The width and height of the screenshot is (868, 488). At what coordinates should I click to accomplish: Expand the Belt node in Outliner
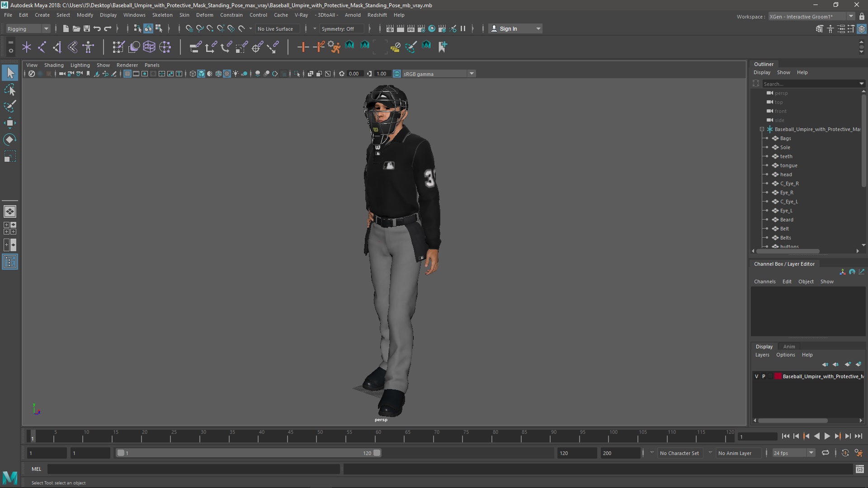coord(767,228)
